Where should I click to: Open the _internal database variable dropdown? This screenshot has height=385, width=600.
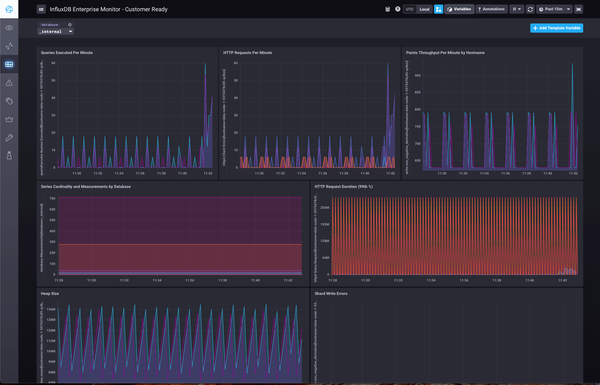(55, 31)
